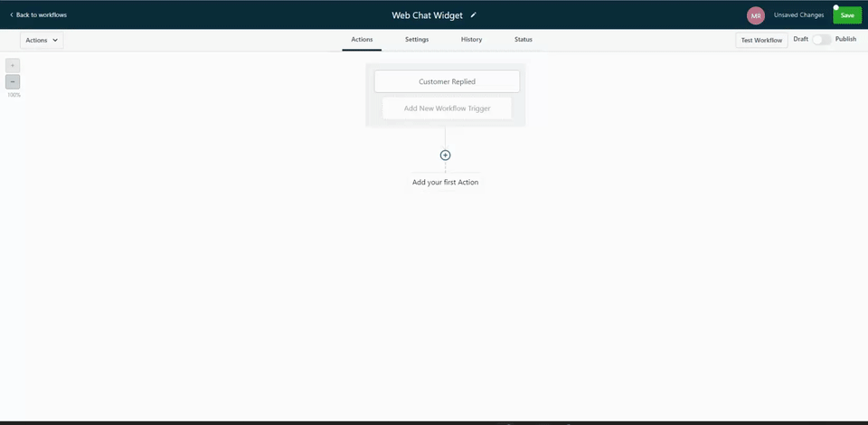Zoom out with the minus button
868x425 pixels.
tap(13, 81)
